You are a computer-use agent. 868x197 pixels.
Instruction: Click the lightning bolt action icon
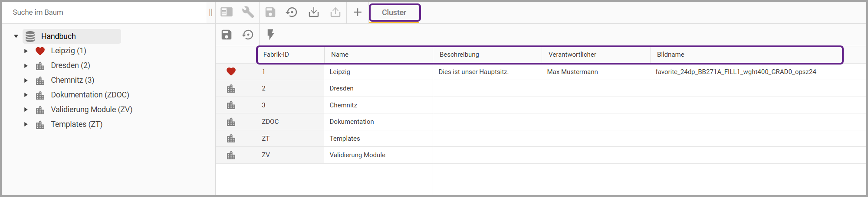point(270,34)
